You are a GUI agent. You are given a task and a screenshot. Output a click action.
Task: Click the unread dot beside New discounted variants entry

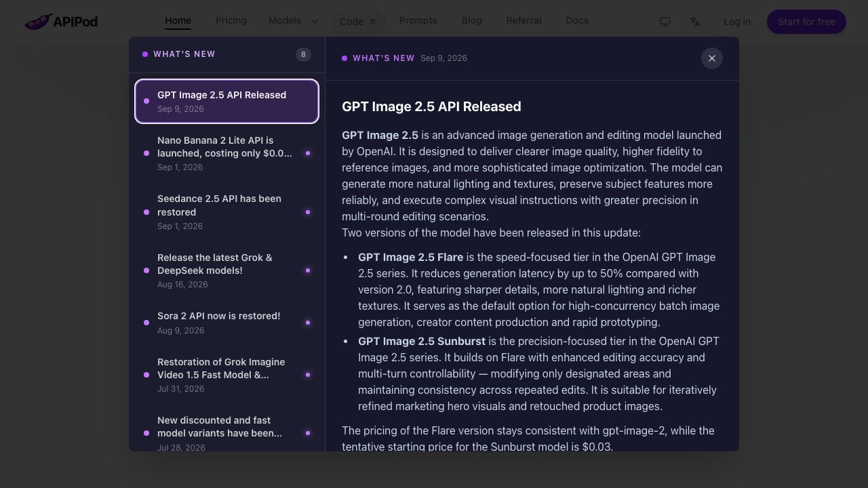click(x=308, y=433)
